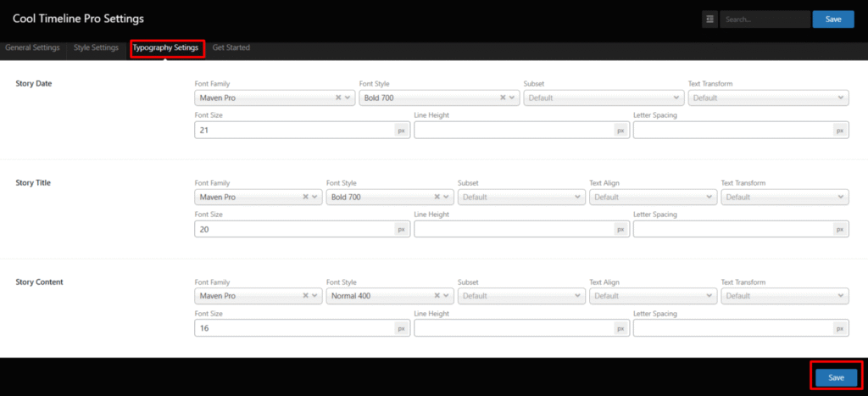The width and height of the screenshot is (868, 396).
Task: Clear Story Title Bold 700 with the x icon
Action: [x=437, y=198]
